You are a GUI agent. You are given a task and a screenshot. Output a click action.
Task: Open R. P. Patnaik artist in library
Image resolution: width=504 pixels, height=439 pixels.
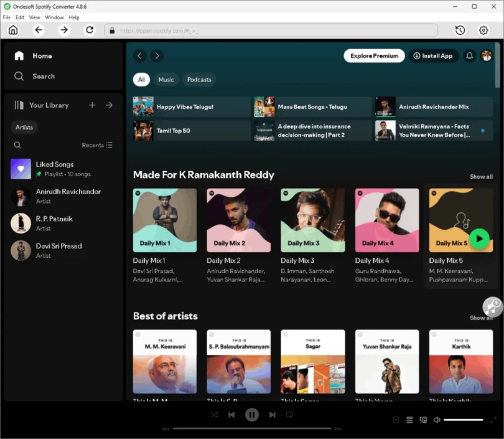click(63, 223)
